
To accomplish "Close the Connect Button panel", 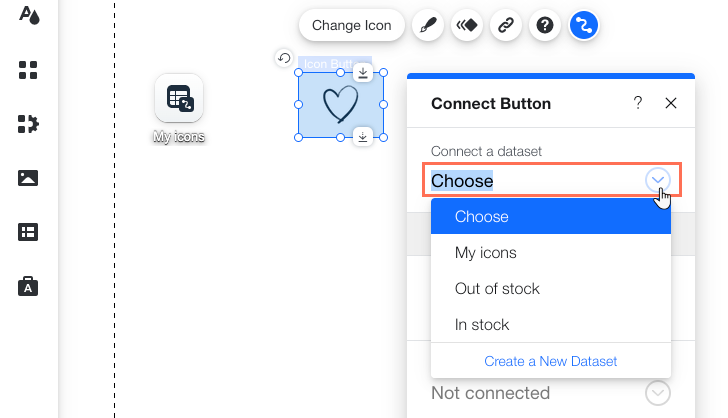I will point(670,103).
